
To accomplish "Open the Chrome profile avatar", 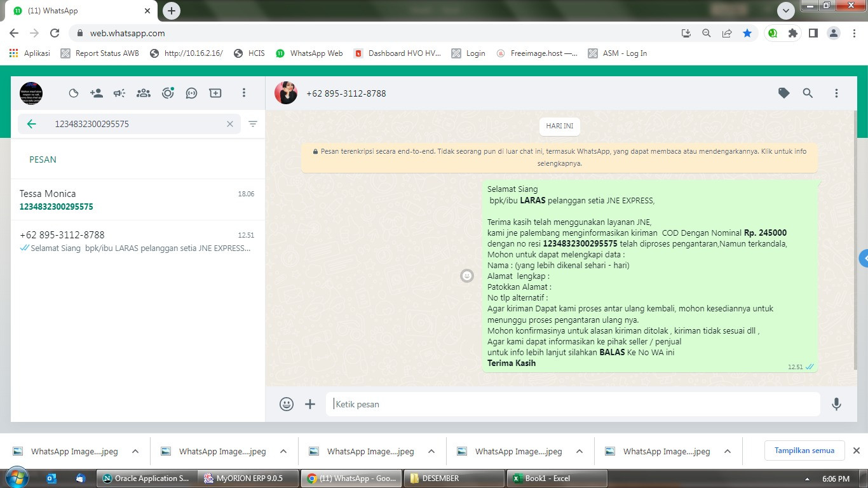I will 834,33.
